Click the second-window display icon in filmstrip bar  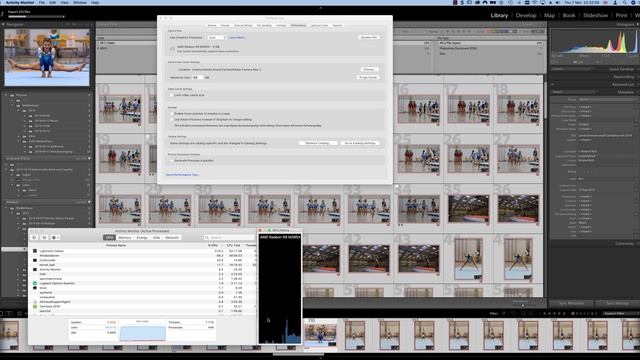point(9,313)
